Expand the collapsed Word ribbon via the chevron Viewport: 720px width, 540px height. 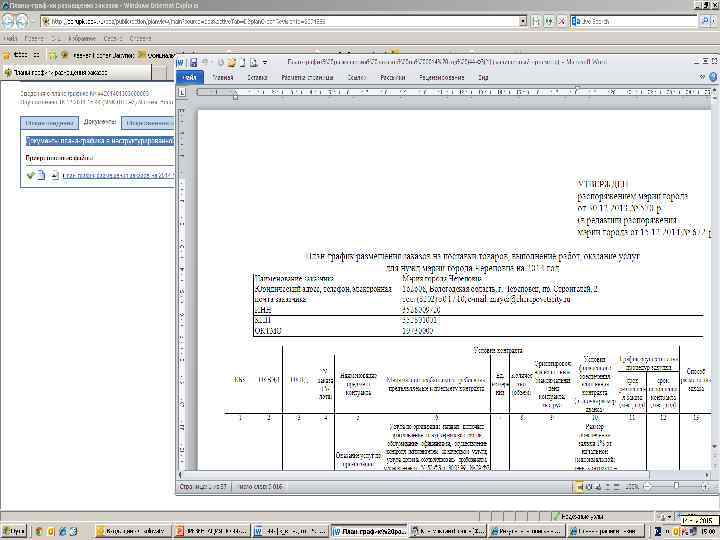point(702,77)
